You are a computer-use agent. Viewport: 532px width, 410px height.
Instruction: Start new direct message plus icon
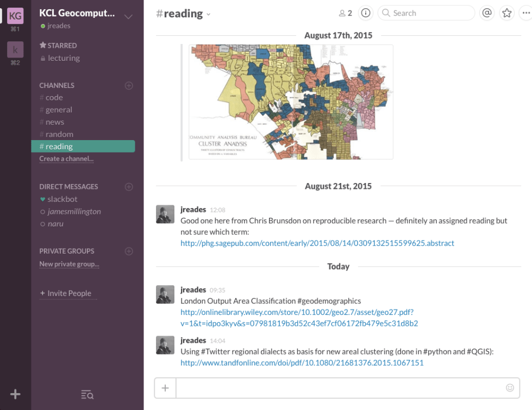pyautogui.click(x=129, y=187)
